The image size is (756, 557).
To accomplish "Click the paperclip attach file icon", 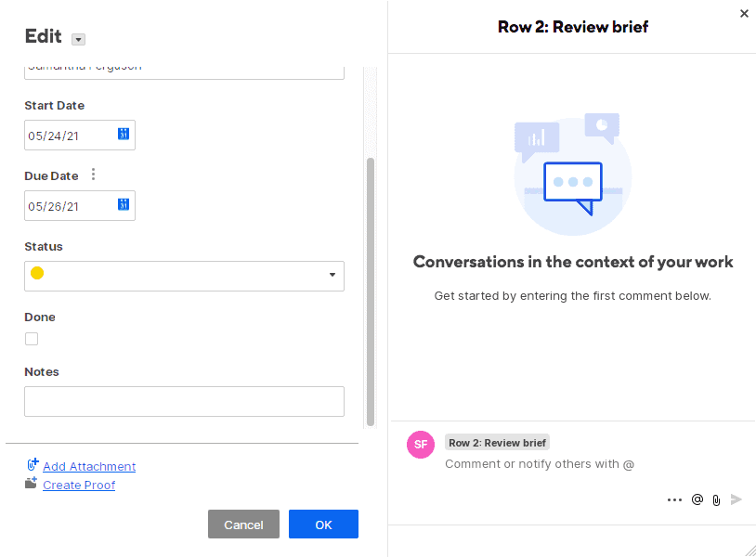I will (716, 499).
